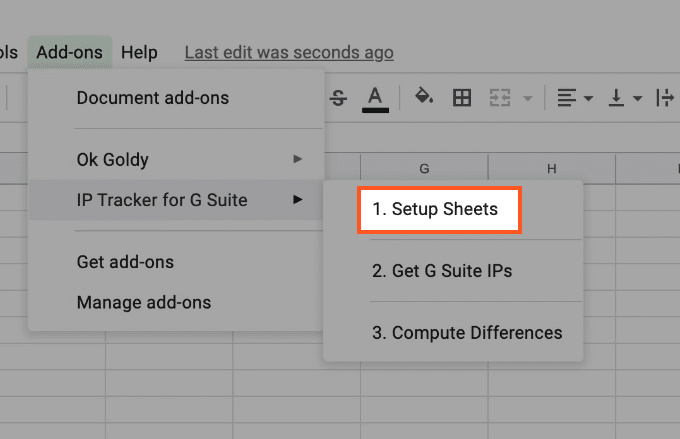Choose Manage add-ons
Screen dimensions: 680x439
[x=176, y=302]
